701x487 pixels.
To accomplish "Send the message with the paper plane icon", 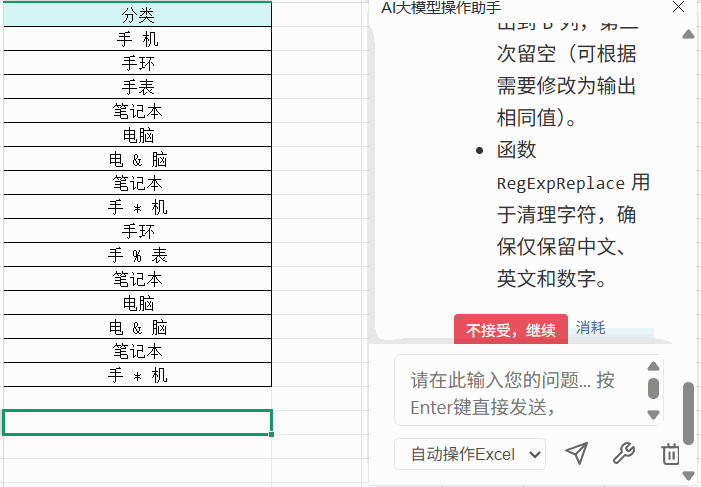I will pos(577,453).
